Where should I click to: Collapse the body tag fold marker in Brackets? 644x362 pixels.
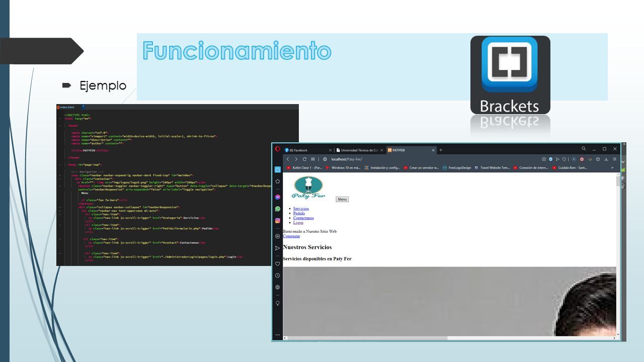tap(60, 164)
